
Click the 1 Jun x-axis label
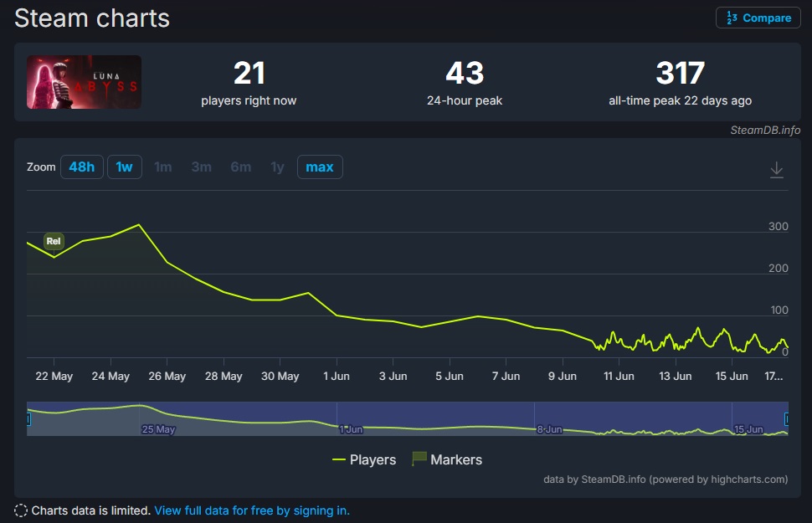(x=336, y=376)
